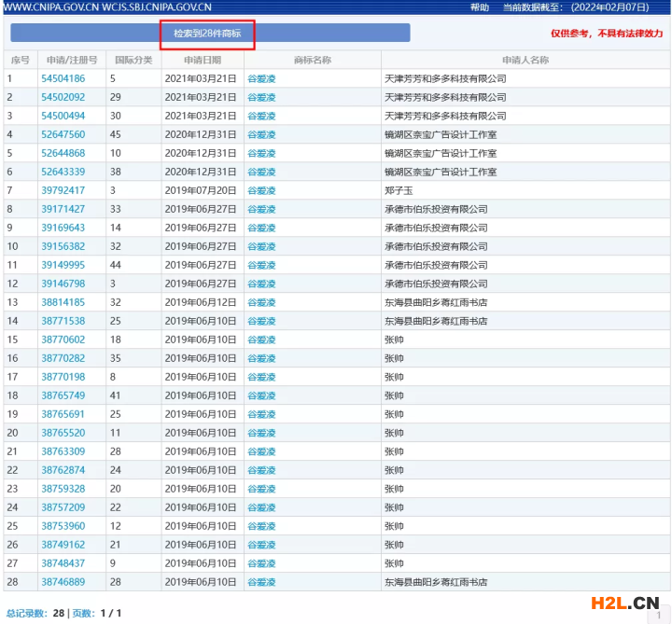Open registration number 54502092

click(63, 97)
